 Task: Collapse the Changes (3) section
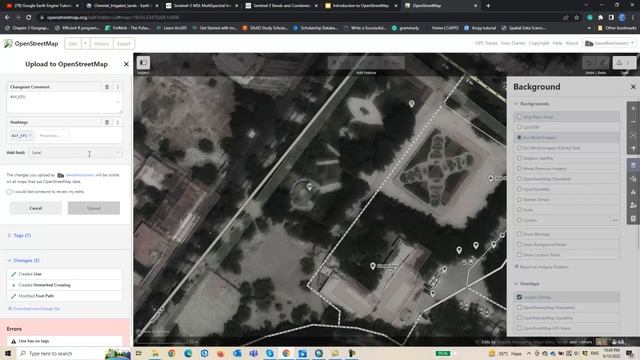(x=23, y=260)
